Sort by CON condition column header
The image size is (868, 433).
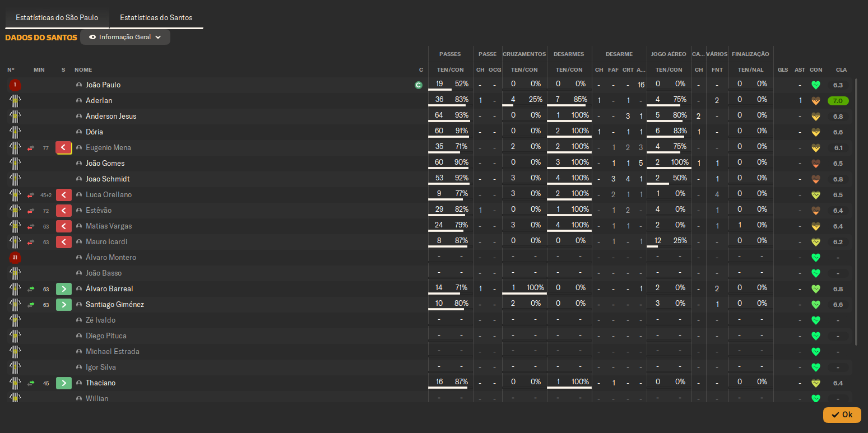pos(816,70)
